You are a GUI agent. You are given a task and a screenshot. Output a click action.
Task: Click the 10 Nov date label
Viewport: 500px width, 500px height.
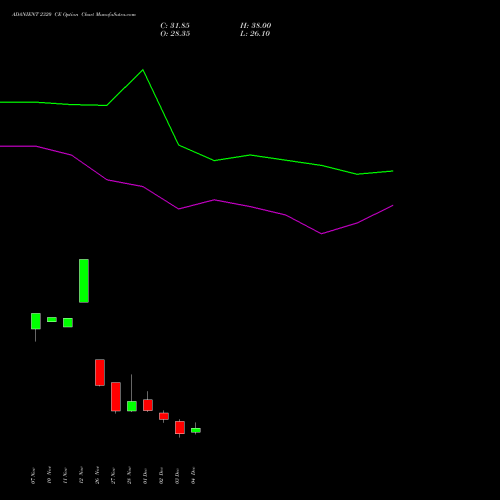click(x=49, y=476)
